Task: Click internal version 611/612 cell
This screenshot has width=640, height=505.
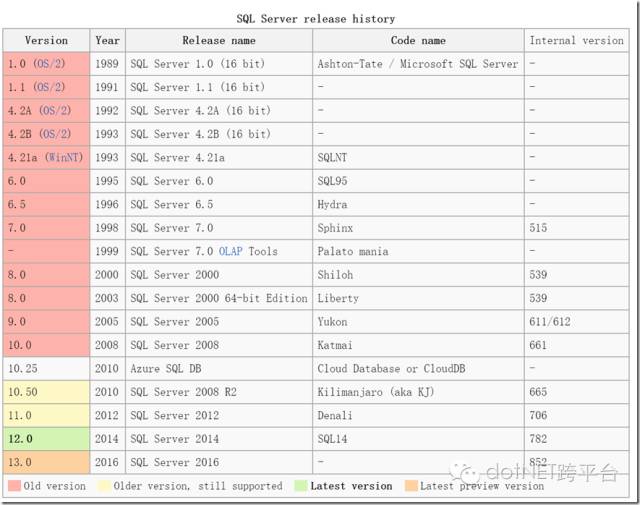Action: click(576, 321)
